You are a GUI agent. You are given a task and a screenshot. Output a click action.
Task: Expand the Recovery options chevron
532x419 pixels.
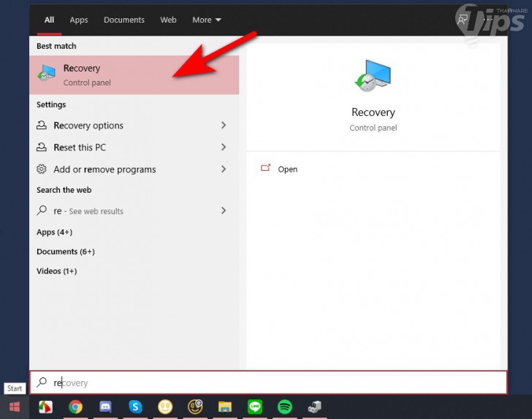224,125
